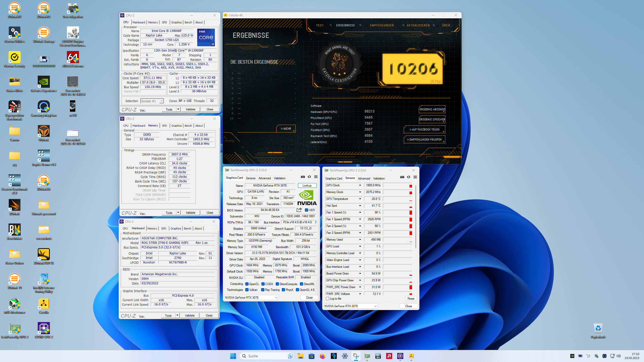Image resolution: width=644 pixels, height=362 pixels.
Task: Click the Bus Interface question mark help icon
Action: [x=315, y=222]
